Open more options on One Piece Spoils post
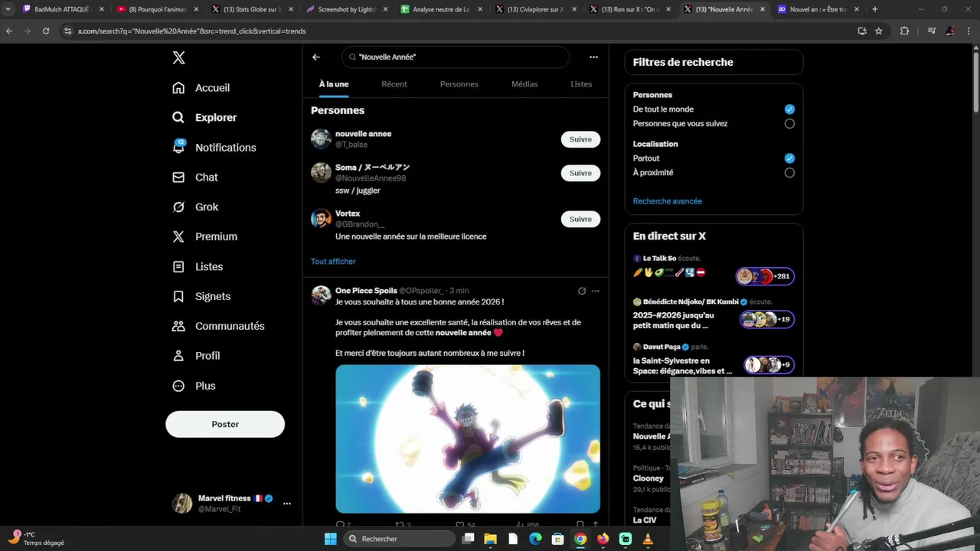980x551 pixels. pos(596,291)
